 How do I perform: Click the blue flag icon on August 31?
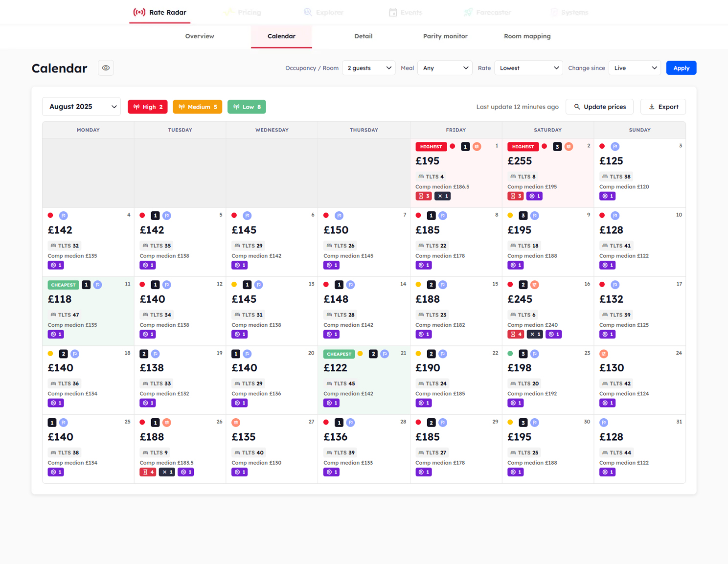[x=604, y=423]
